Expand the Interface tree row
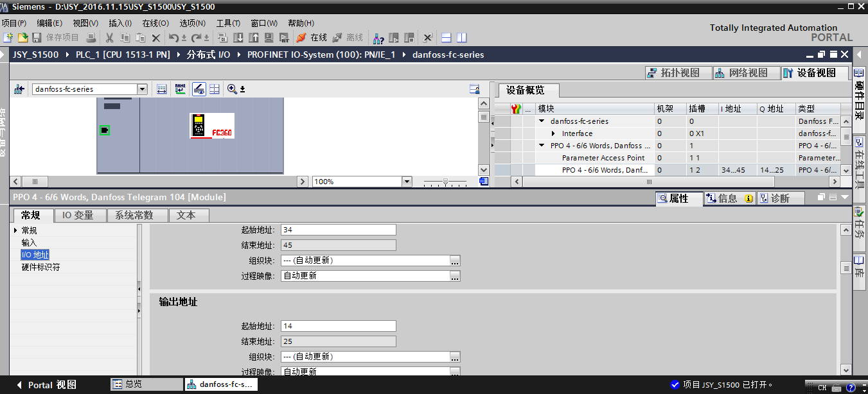Image resolution: width=868 pixels, height=394 pixels. click(554, 133)
